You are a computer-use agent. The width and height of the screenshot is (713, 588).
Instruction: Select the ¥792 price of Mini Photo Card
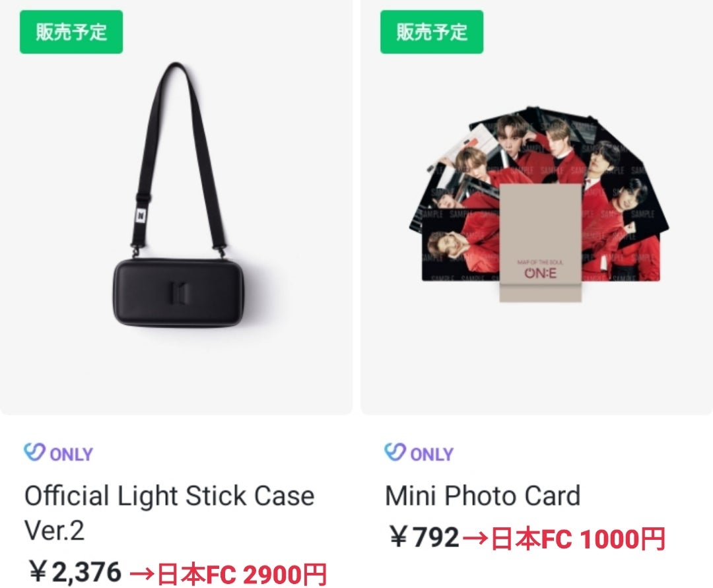click(x=424, y=538)
